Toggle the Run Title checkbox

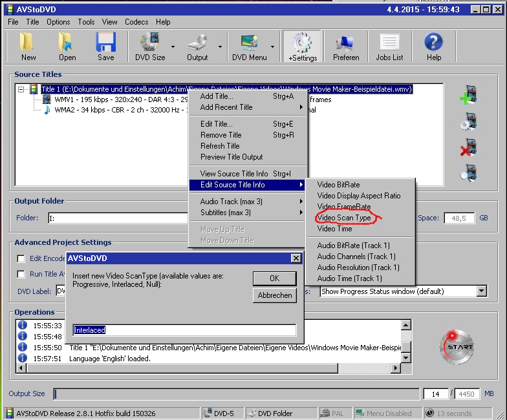[21, 274]
